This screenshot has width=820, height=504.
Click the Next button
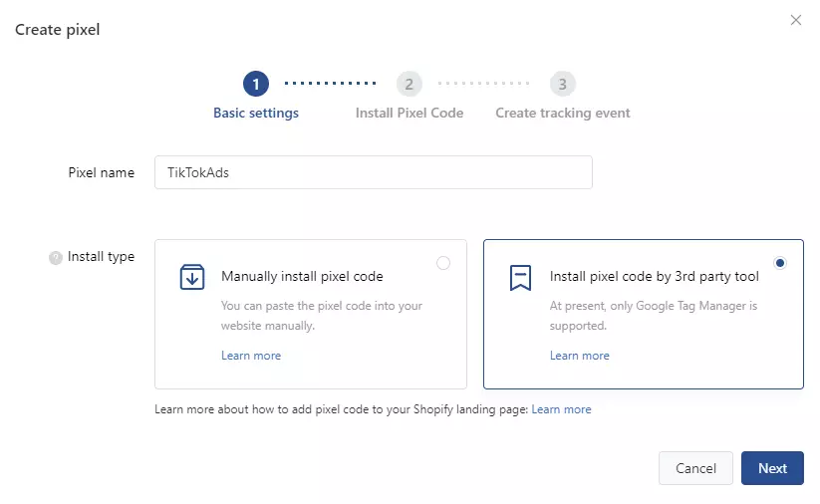pyautogui.click(x=772, y=468)
